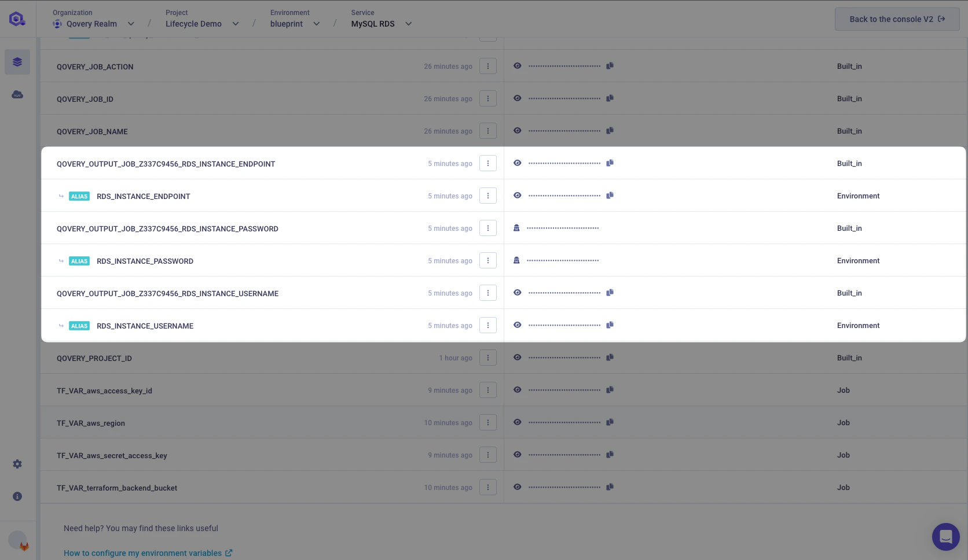Click the secret lock icon for RDS_INSTANCE_PASSWORD alias

(x=516, y=260)
